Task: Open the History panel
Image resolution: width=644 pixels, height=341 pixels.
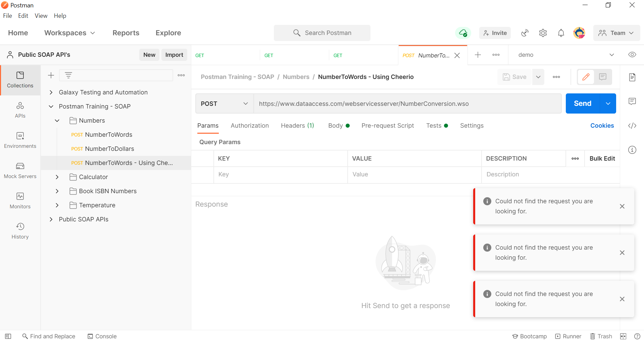Action: 20,231
